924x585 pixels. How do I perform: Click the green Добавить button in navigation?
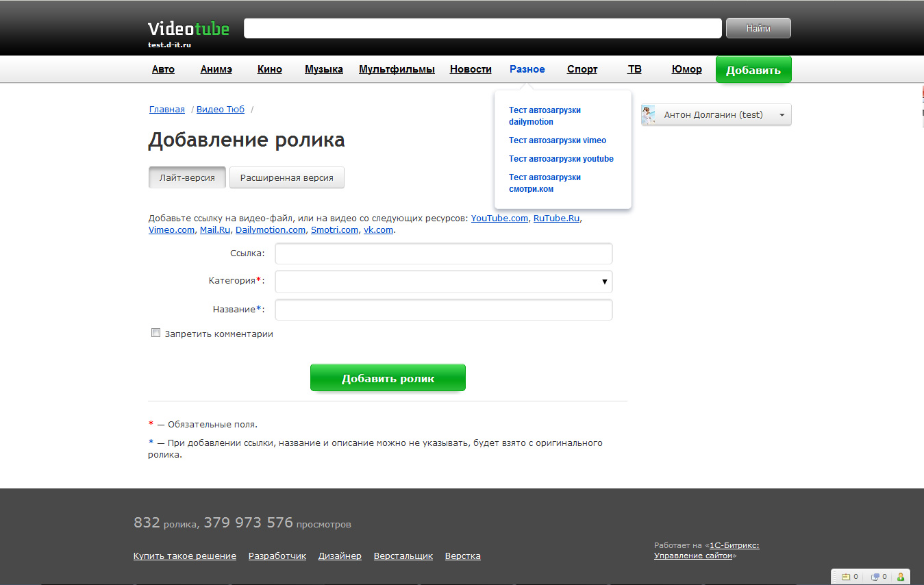pos(753,70)
